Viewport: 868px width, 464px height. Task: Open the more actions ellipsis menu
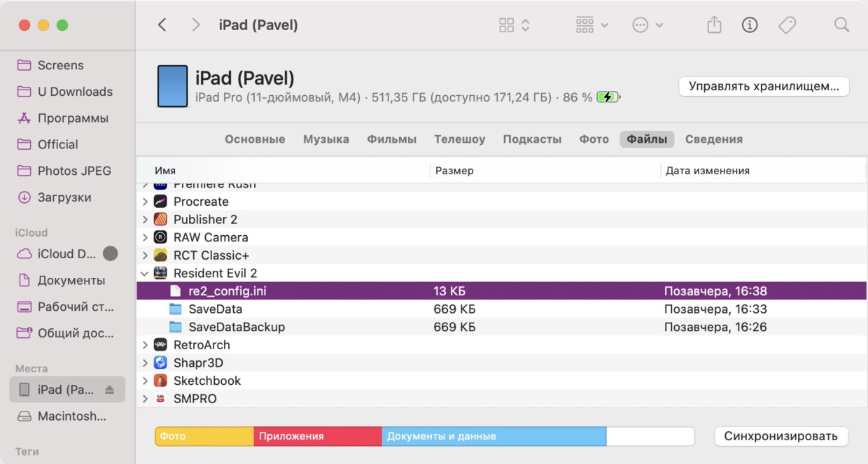[647, 25]
